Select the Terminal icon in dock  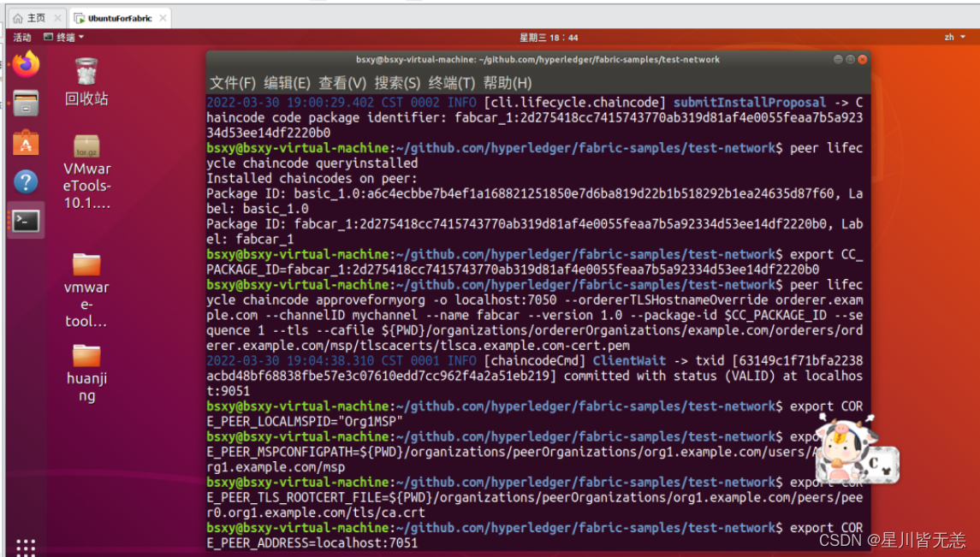[x=27, y=221]
